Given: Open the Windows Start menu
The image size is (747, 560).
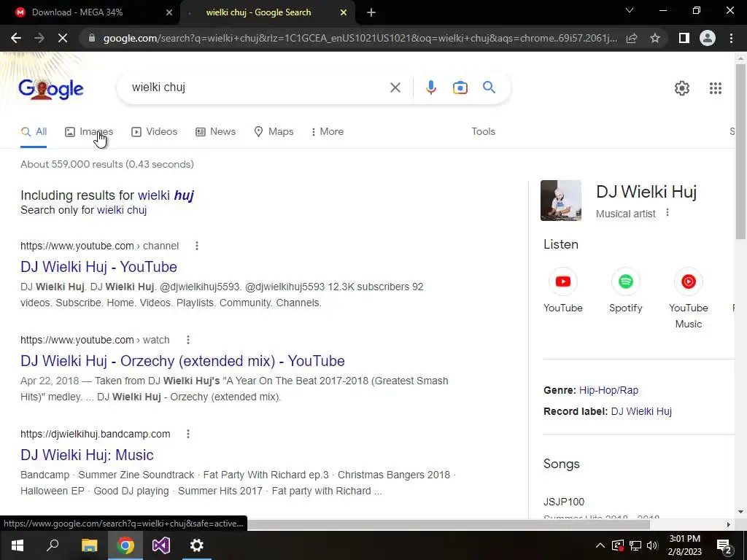Looking at the screenshot, I should click(18, 545).
